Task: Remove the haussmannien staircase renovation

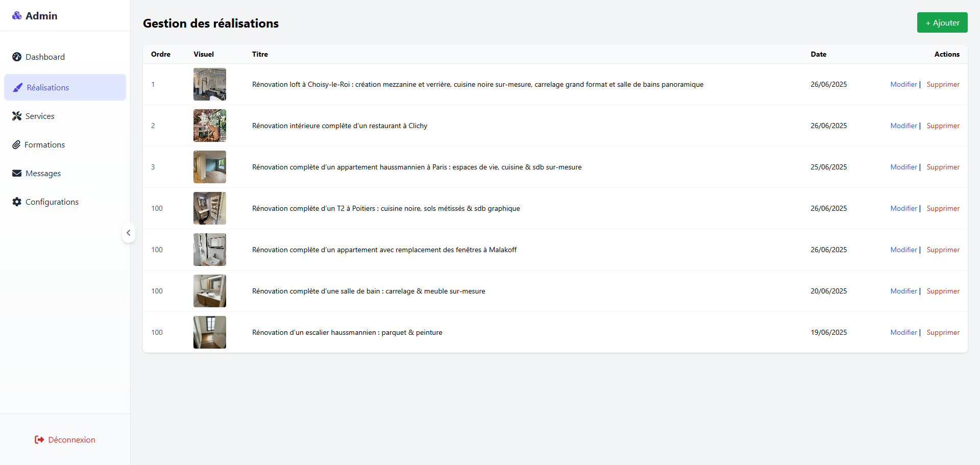Action: (943, 333)
